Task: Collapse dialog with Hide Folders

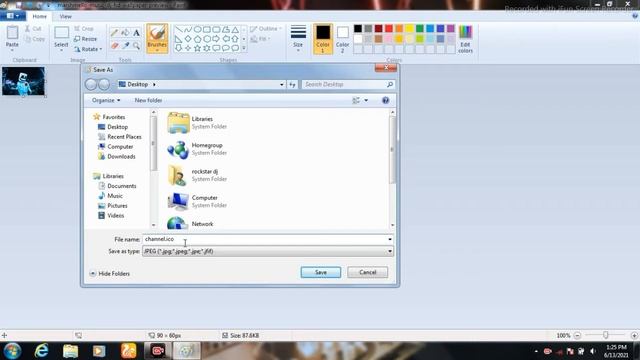Action: (x=109, y=273)
